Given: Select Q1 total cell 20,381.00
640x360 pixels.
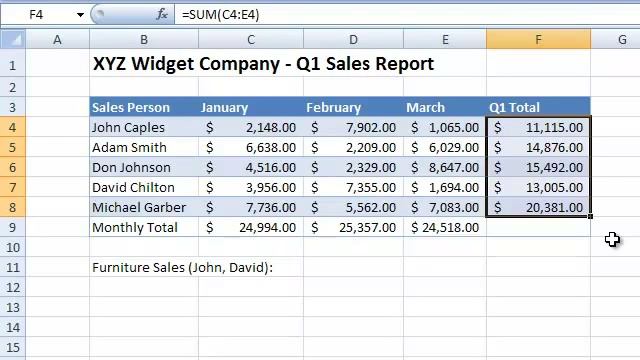Looking at the screenshot, I should click(538, 207).
